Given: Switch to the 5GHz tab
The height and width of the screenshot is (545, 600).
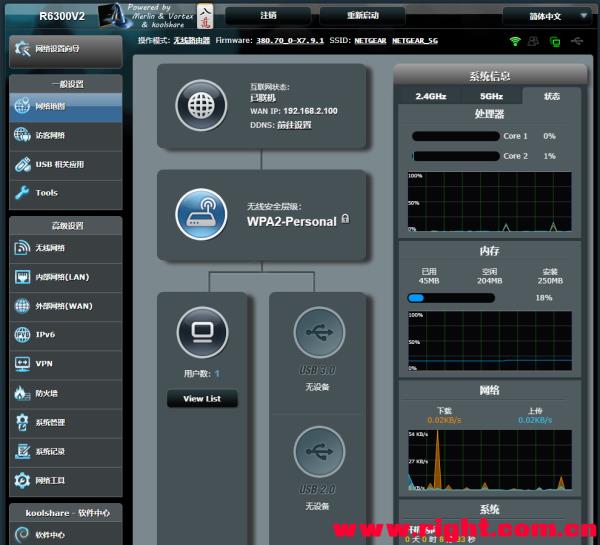Looking at the screenshot, I should coord(491,96).
